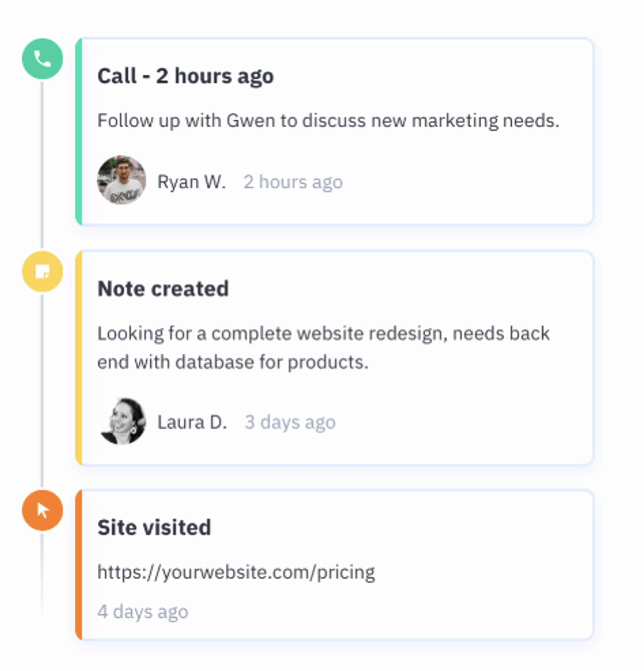Screen dimensions: 644x671
Task: Select the "Note created" heading
Action: [x=163, y=289]
